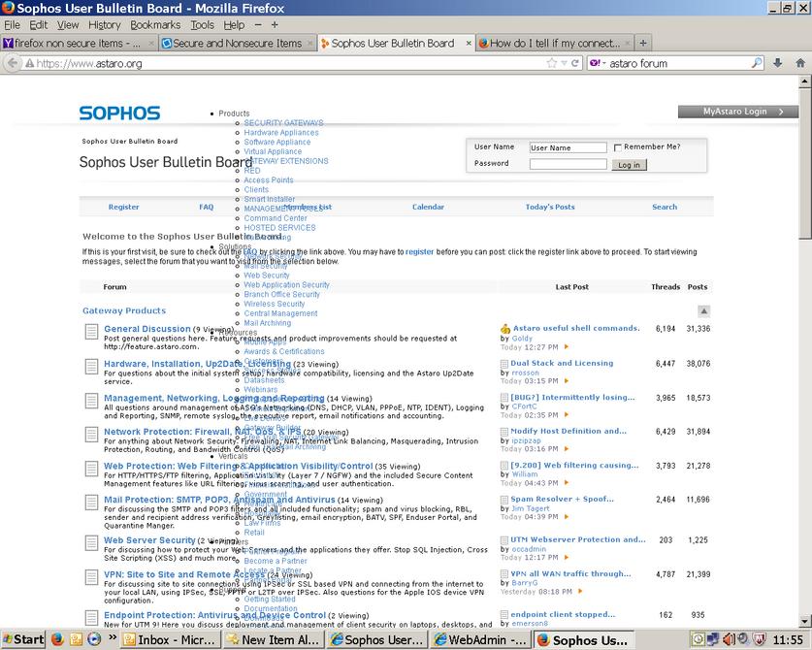Screen dimensions: 812x650
Task: Collapse the Gateway Products category
Action: (703, 310)
